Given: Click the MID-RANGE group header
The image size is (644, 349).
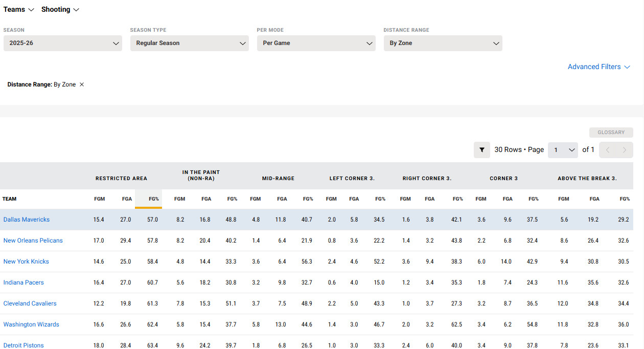Looking at the screenshot, I should 278,179.
